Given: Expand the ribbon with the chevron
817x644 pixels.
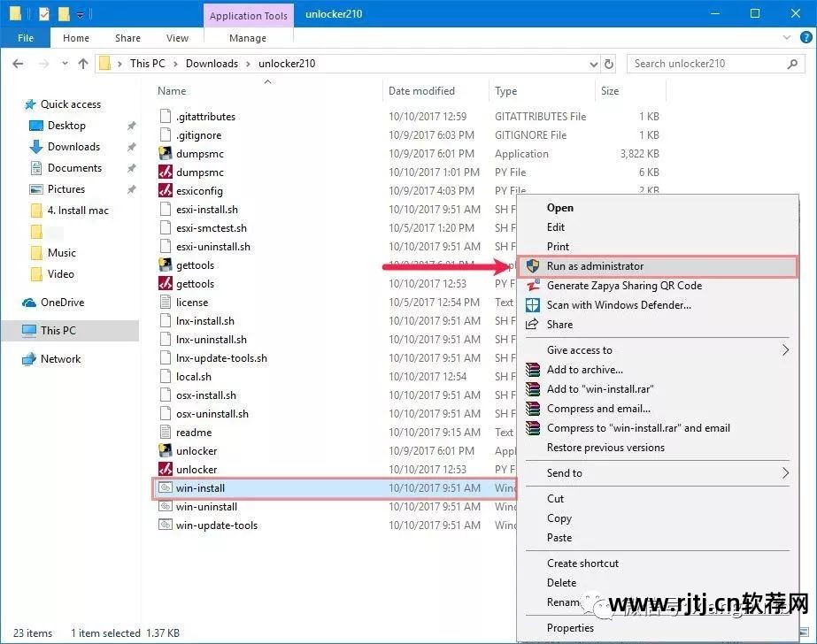Looking at the screenshot, I should click(787, 37).
